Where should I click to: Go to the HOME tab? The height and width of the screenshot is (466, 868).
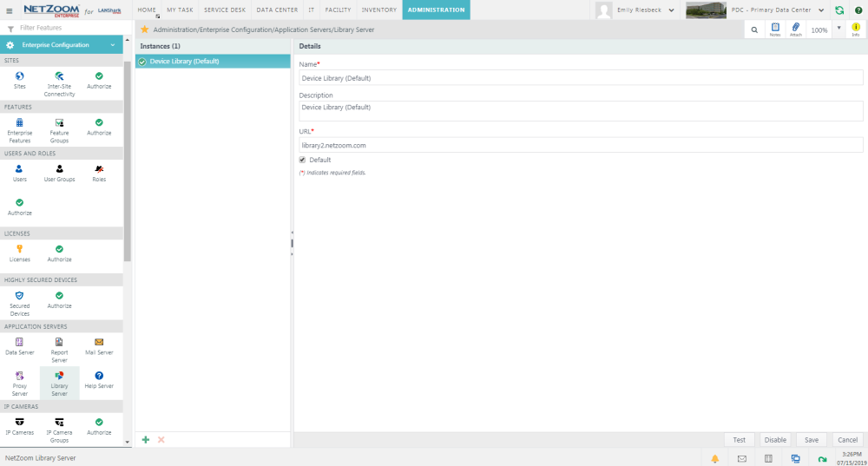click(x=147, y=10)
